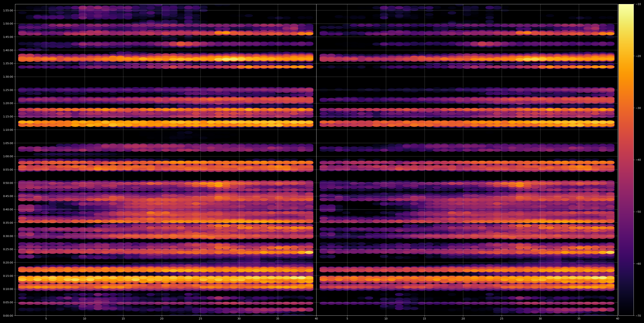The image size is (644, 323).
Task: Click the −10 colorbar tick label
Action: click(638, 4)
